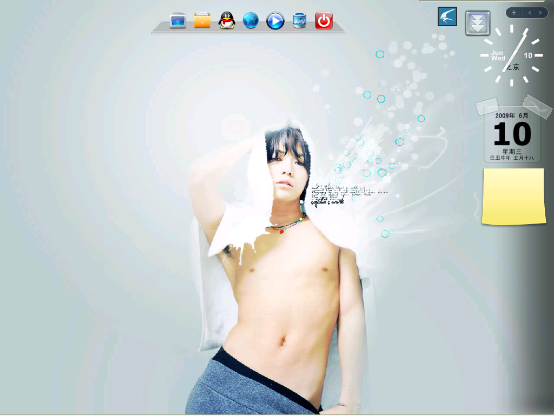Open the calendar gadget showing 10
The image size is (555, 416).
[512, 135]
